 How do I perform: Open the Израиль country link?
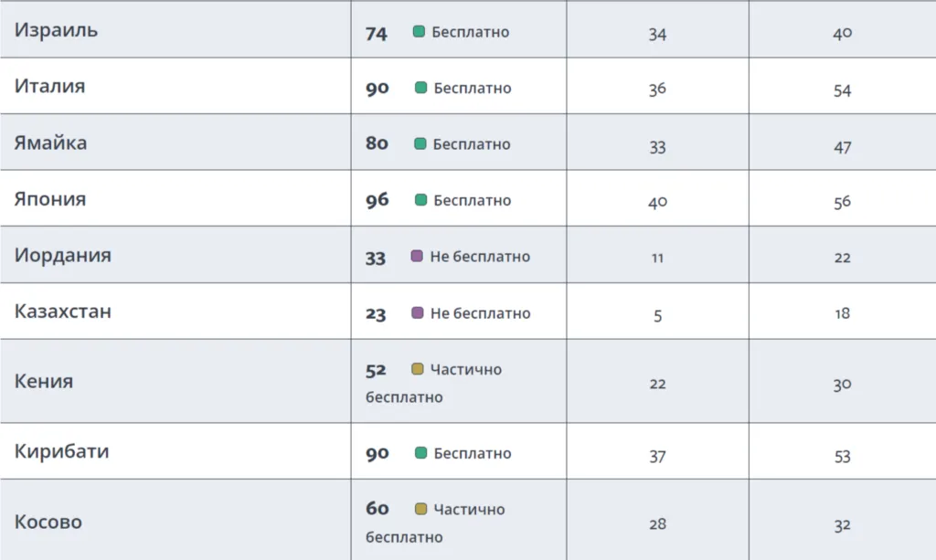pyautogui.click(x=56, y=29)
